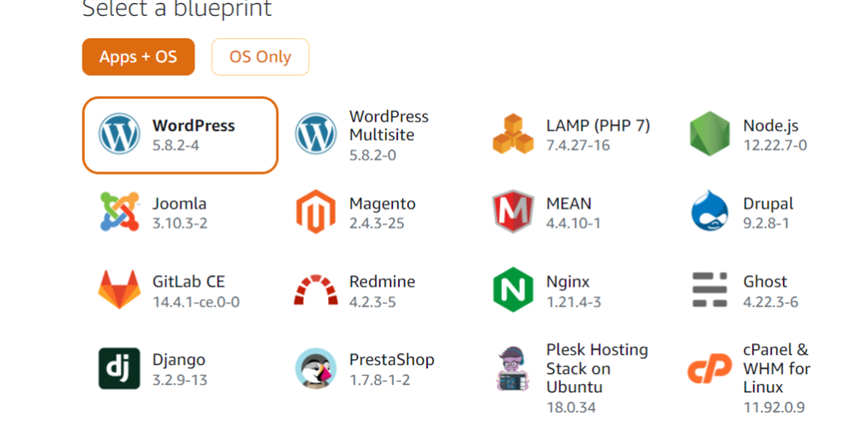The image size is (850, 439).
Task: Click the cPanel orange cP icon
Action: pyautogui.click(x=710, y=369)
